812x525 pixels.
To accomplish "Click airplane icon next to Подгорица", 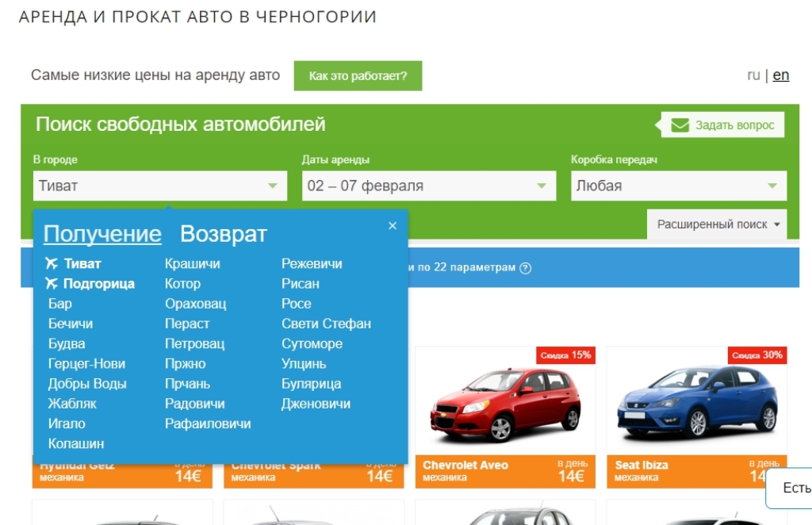I will pyautogui.click(x=52, y=283).
